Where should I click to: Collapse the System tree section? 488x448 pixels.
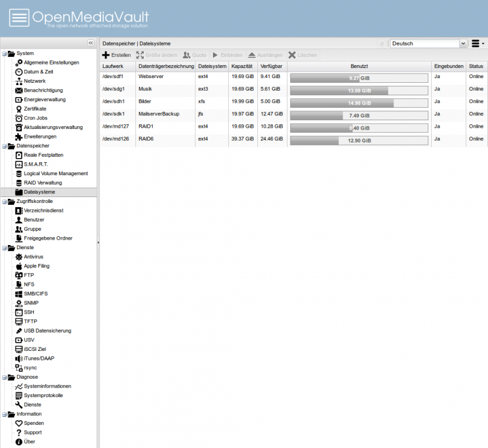tap(5, 53)
